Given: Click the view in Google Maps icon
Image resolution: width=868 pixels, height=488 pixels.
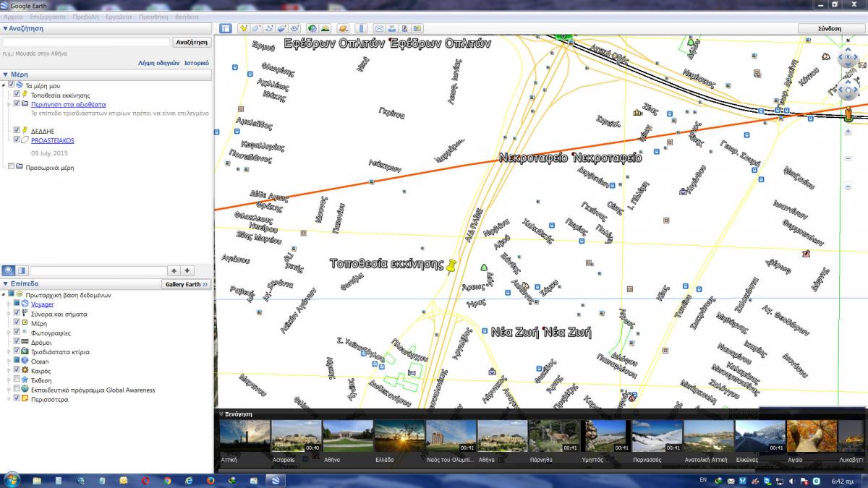Looking at the screenshot, I should pyautogui.click(x=417, y=29).
